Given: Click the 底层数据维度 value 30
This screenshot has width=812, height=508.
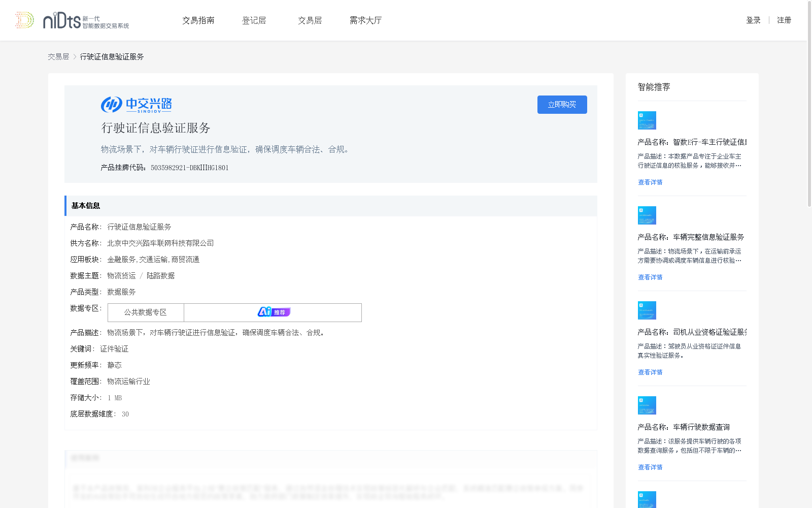Looking at the screenshot, I should coord(125,414).
